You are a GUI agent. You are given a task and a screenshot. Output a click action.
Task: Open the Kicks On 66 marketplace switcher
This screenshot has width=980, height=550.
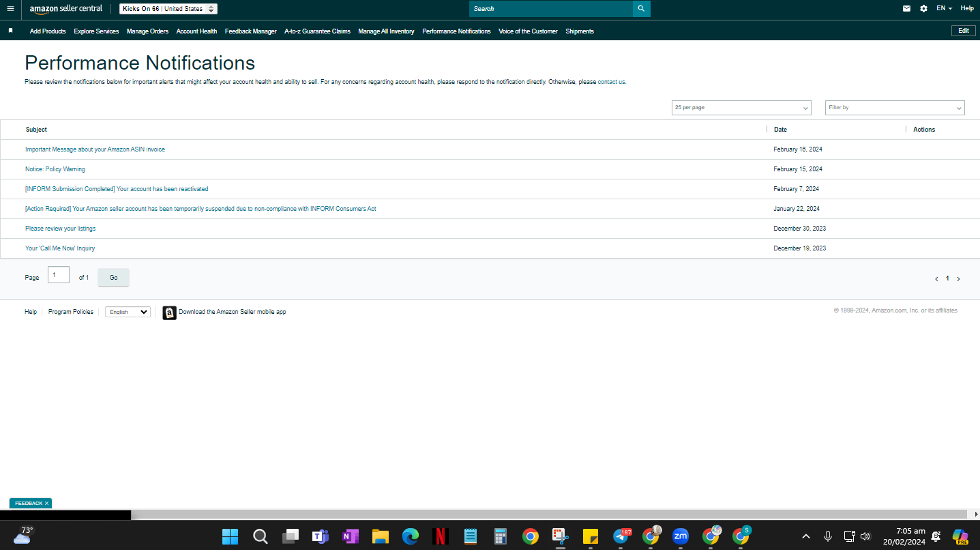click(168, 9)
